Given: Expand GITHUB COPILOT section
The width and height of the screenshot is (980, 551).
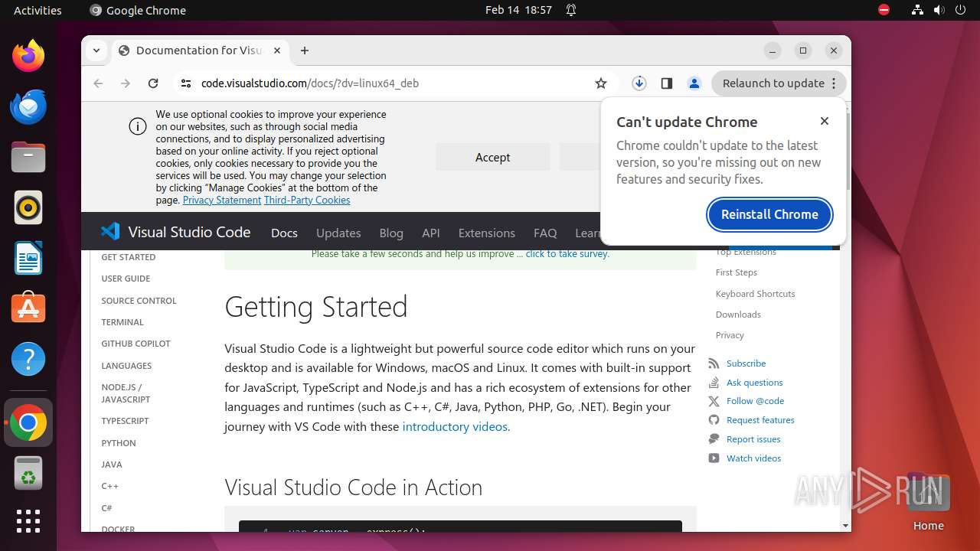Looking at the screenshot, I should click(136, 344).
